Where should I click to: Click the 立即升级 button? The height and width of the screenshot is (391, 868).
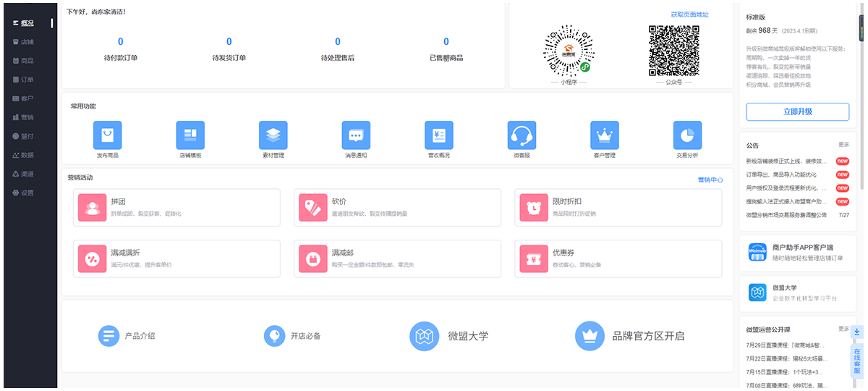(x=797, y=112)
